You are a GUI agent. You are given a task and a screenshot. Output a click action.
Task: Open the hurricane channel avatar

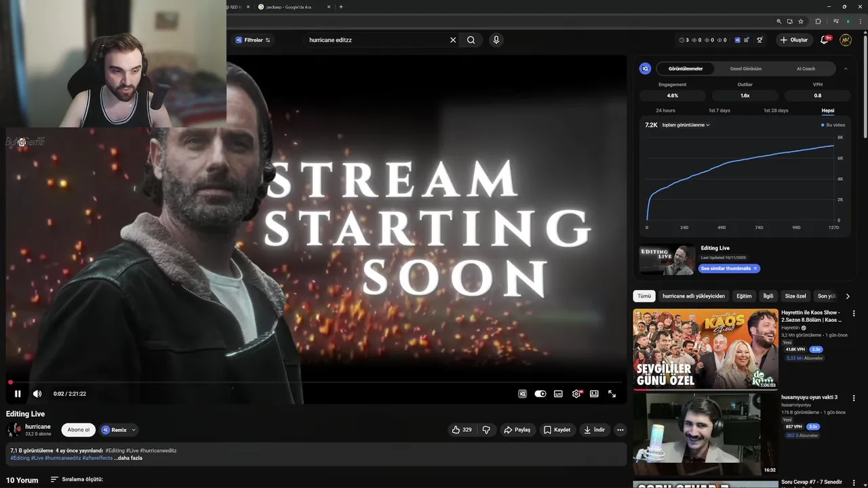click(x=14, y=430)
